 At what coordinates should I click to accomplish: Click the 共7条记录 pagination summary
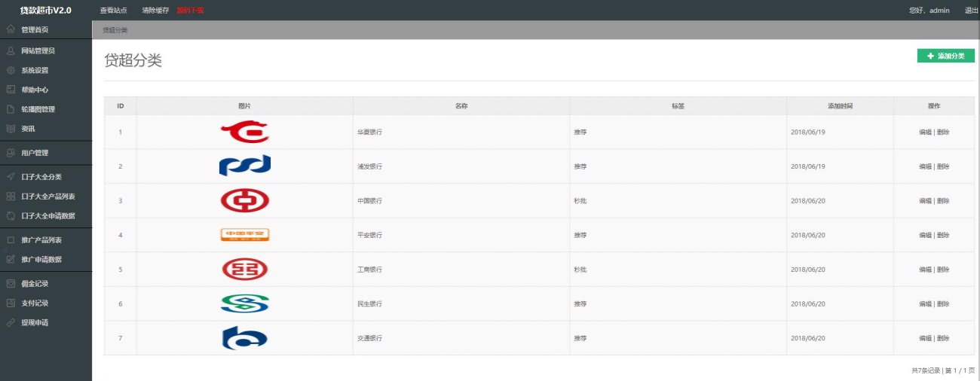pos(926,370)
